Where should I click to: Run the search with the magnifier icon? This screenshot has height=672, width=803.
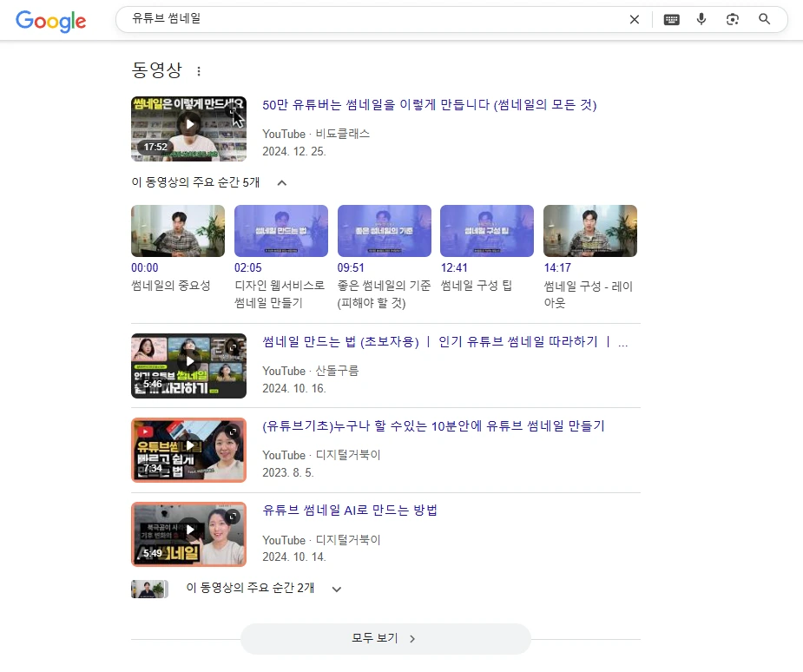[x=764, y=19]
